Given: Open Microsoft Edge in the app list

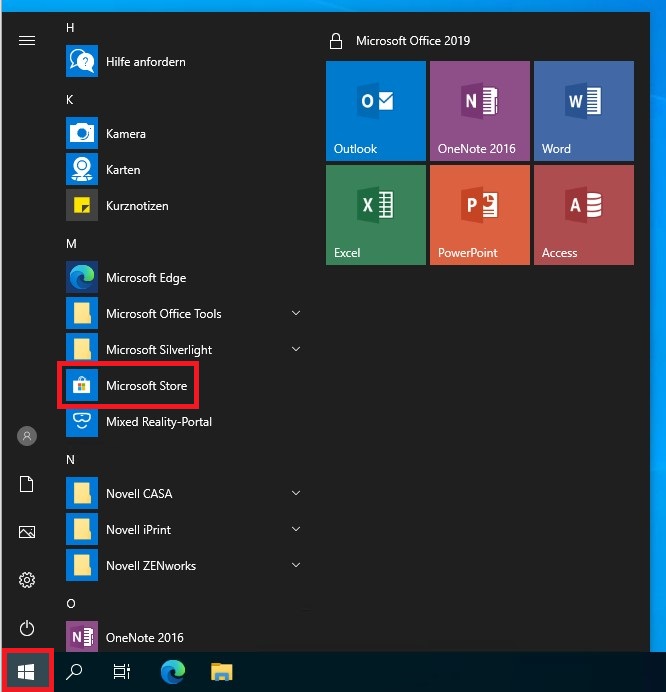Looking at the screenshot, I should point(146,278).
